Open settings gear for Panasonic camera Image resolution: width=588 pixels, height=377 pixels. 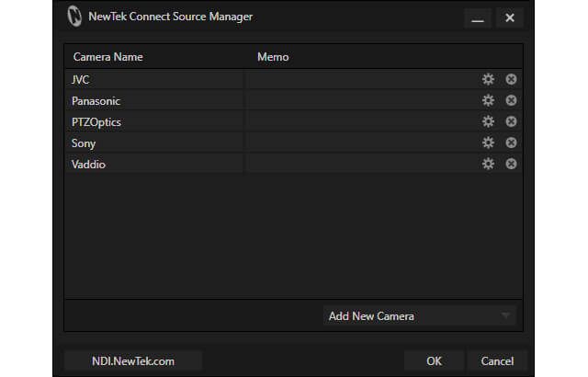(488, 100)
